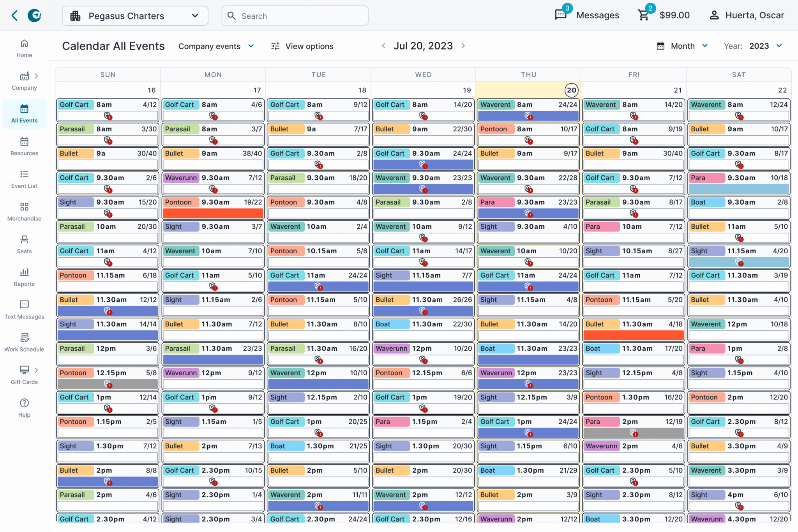
Task: Click the Search field
Action: pyautogui.click(x=295, y=16)
